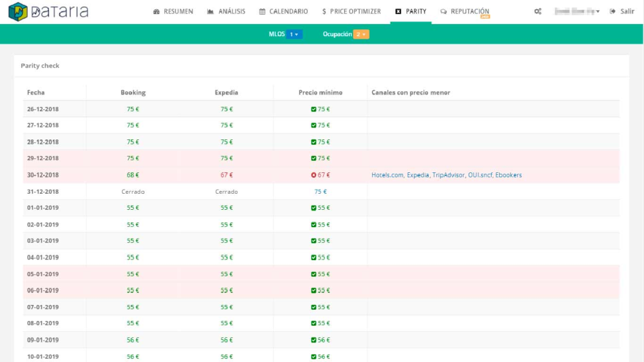Open the MLOS dropdown showing 1
The image size is (644, 362).
tap(294, 34)
